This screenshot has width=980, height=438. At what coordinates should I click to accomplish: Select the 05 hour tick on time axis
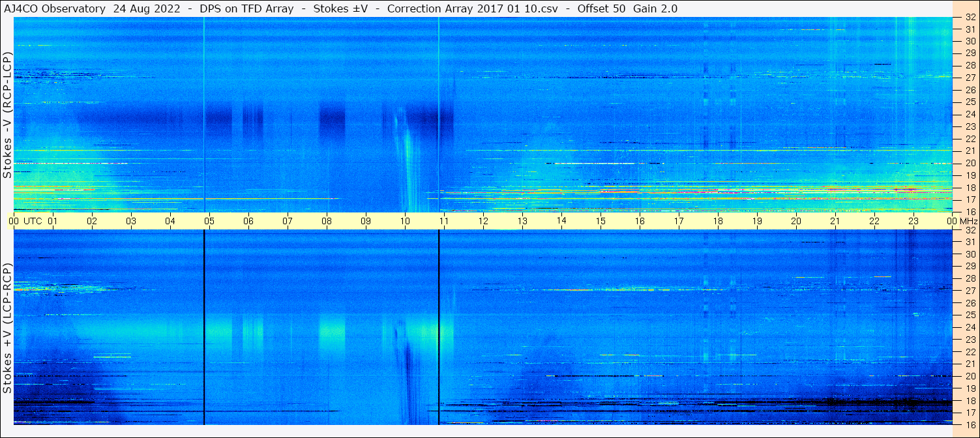point(209,221)
